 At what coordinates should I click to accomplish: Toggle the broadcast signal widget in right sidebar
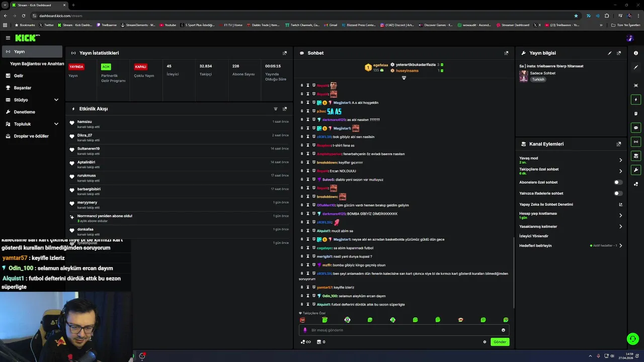click(636, 142)
